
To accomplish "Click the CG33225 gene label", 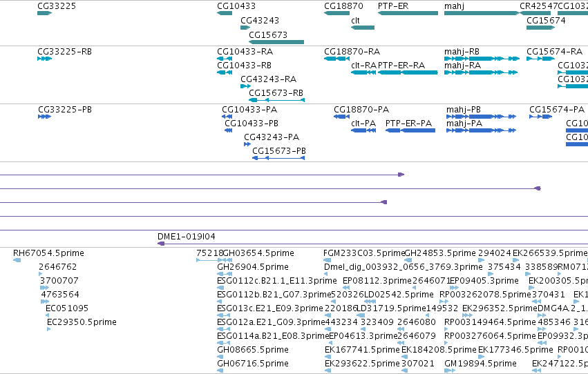I will (x=57, y=6).
